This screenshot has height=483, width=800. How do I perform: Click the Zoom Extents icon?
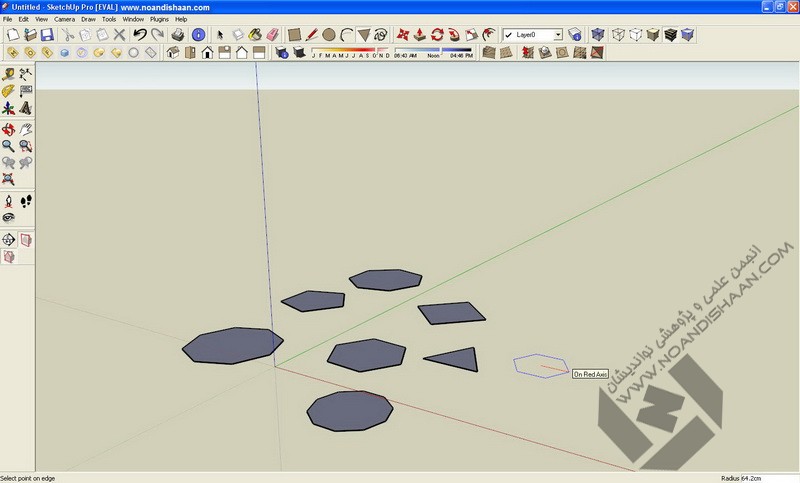click(9, 180)
